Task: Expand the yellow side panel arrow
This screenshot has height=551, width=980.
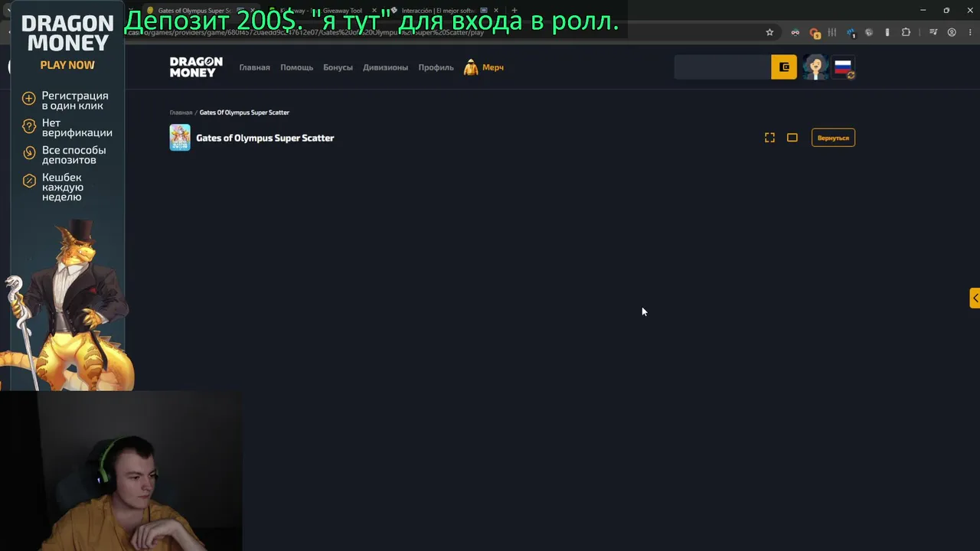Action: [975, 298]
